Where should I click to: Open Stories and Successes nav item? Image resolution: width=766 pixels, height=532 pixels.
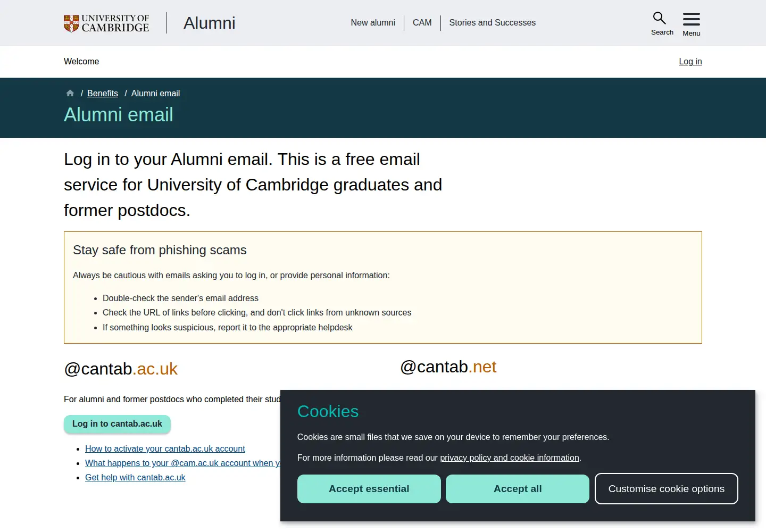pos(493,23)
